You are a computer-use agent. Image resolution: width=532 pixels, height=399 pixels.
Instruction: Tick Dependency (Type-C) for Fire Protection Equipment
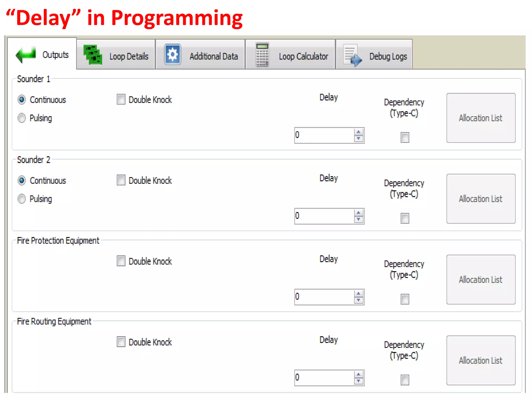coord(405,299)
